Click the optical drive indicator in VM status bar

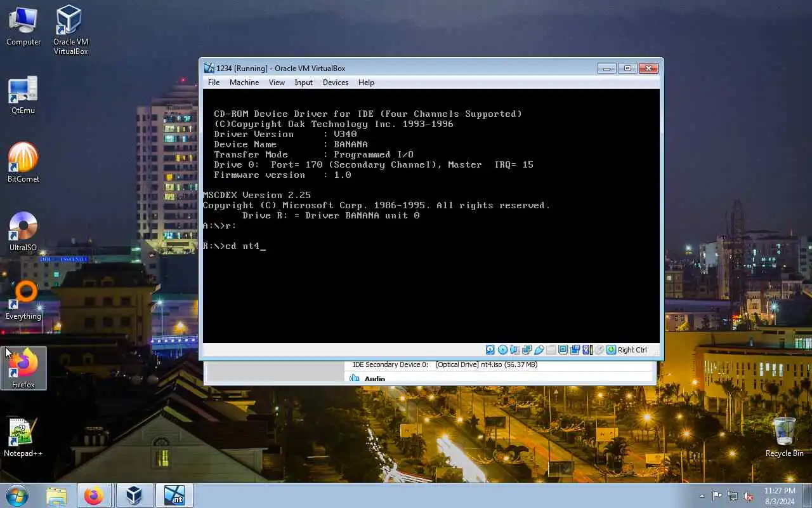point(502,350)
